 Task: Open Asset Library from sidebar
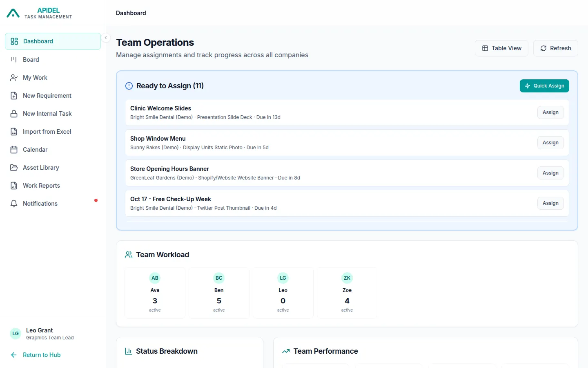(x=53, y=168)
